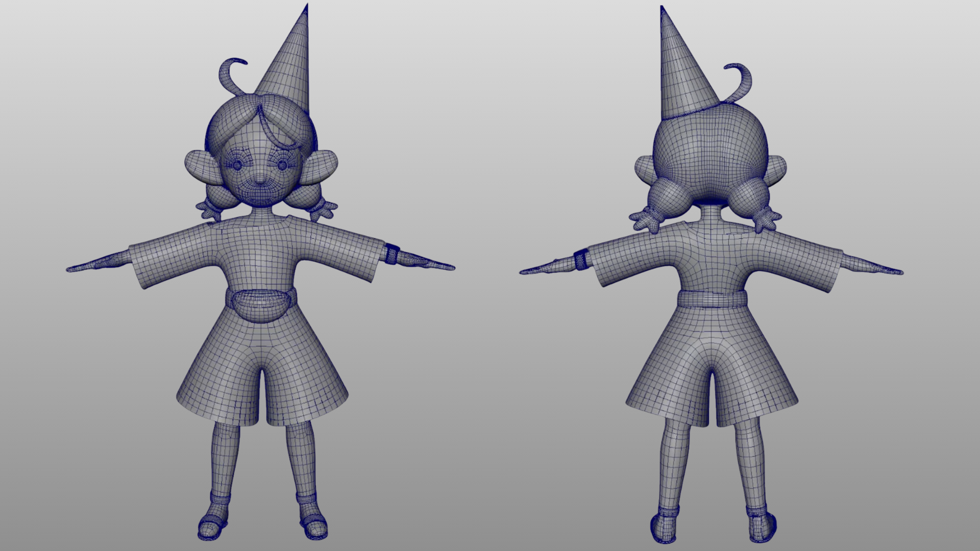This screenshot has height=551, width=980.
Task: Click the nose of the front-facing character
Action: (260, 180)
